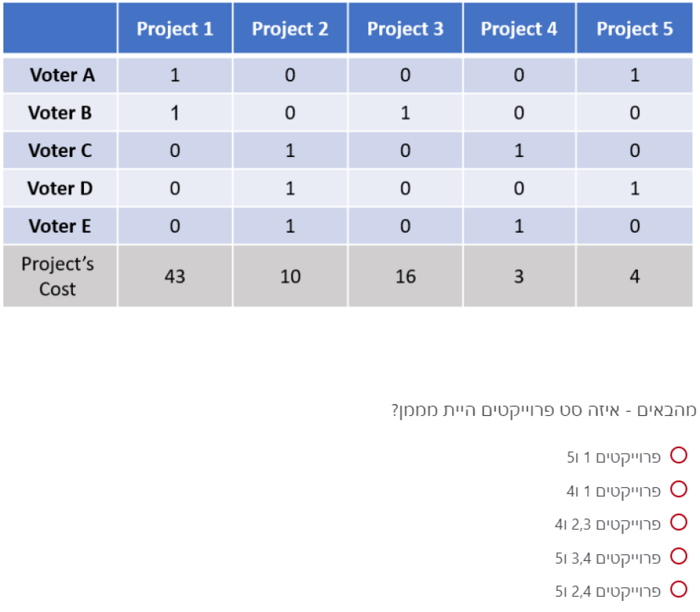The height and width of the screenshot is (612, 700).
Task: Select the radio button for projects 1 and 5
Action: (x=679, y=455)
